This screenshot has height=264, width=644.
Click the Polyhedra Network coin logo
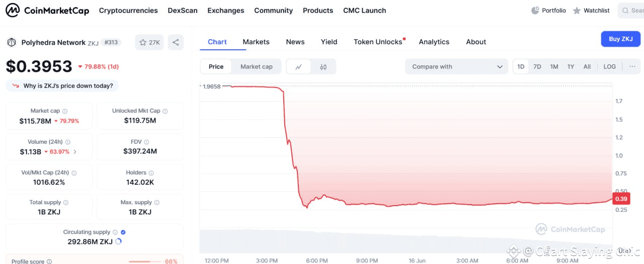click(x=12, y=43)
